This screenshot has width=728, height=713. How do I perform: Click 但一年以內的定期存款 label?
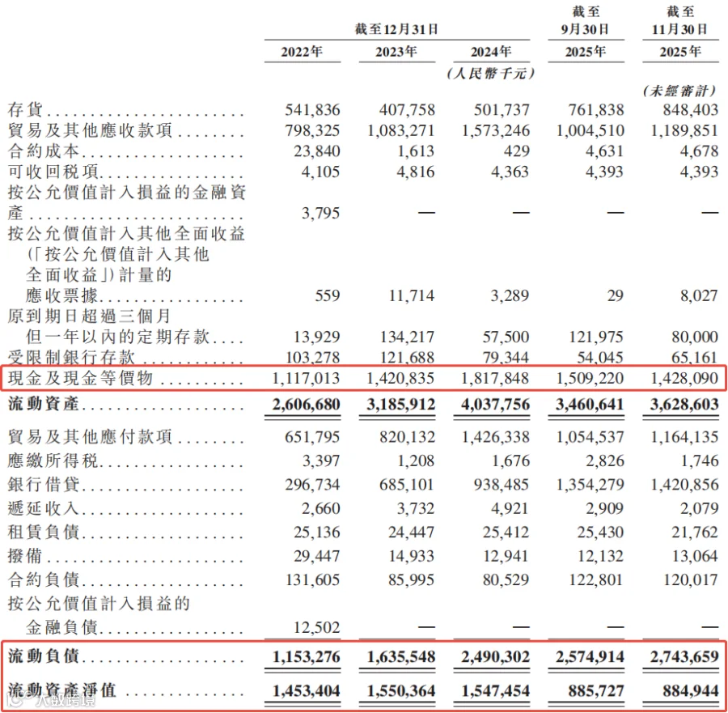pyautogui.click(x=118, y=337)
